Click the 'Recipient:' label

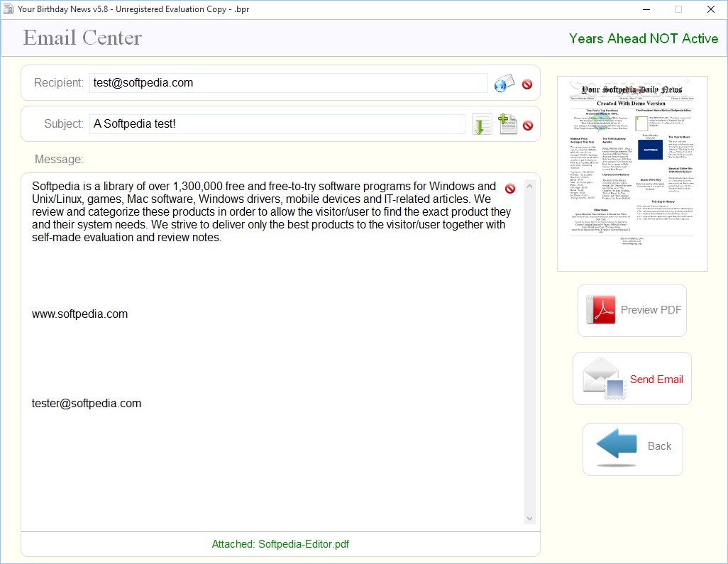coord(58,82)
